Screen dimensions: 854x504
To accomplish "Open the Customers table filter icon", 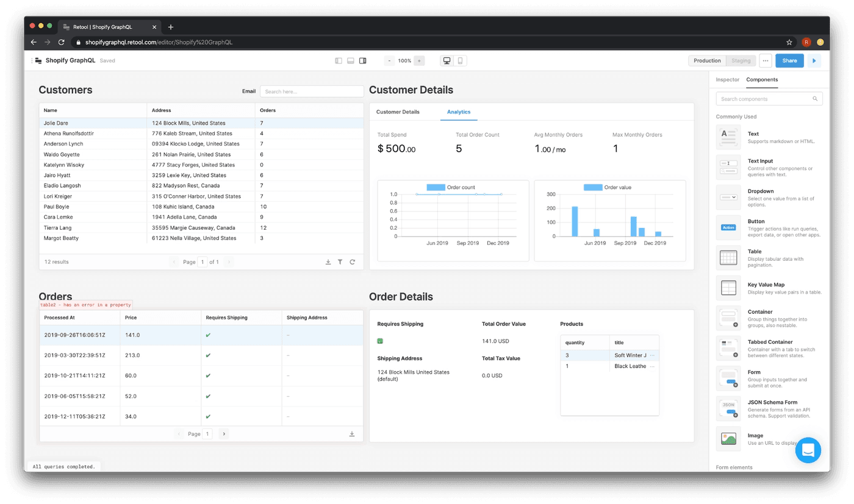I will [x=340, y=262].
